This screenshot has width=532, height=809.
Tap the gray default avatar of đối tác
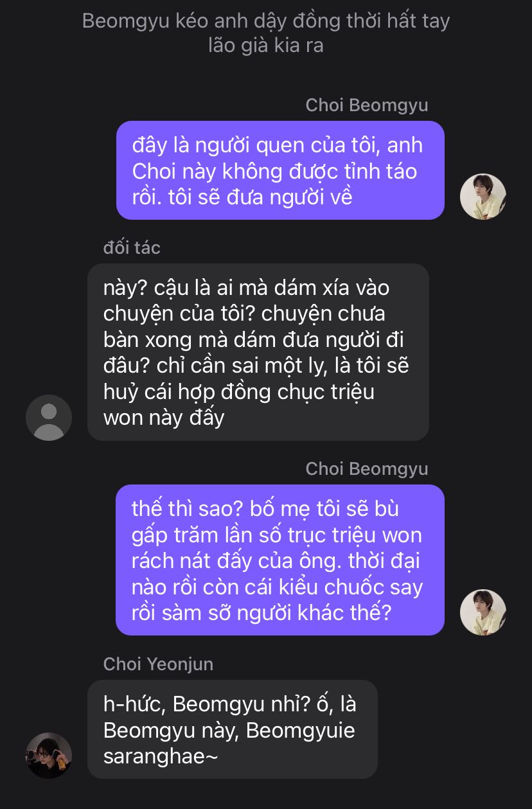click(49, 418)
